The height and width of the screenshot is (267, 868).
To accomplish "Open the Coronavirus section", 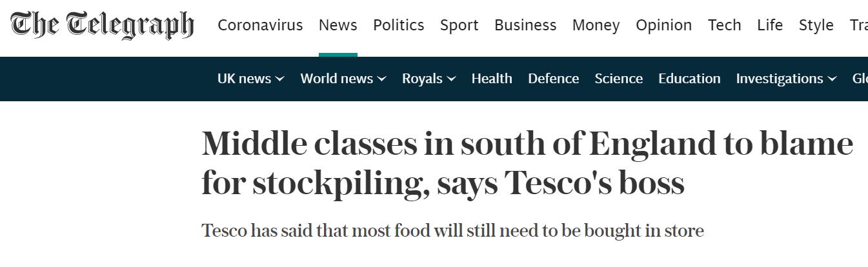I will 260,25.
